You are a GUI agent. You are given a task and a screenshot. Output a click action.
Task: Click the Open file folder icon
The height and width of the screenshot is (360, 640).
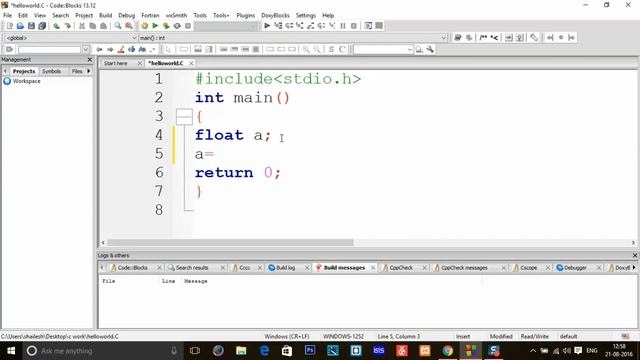click(x=20, y=26)
